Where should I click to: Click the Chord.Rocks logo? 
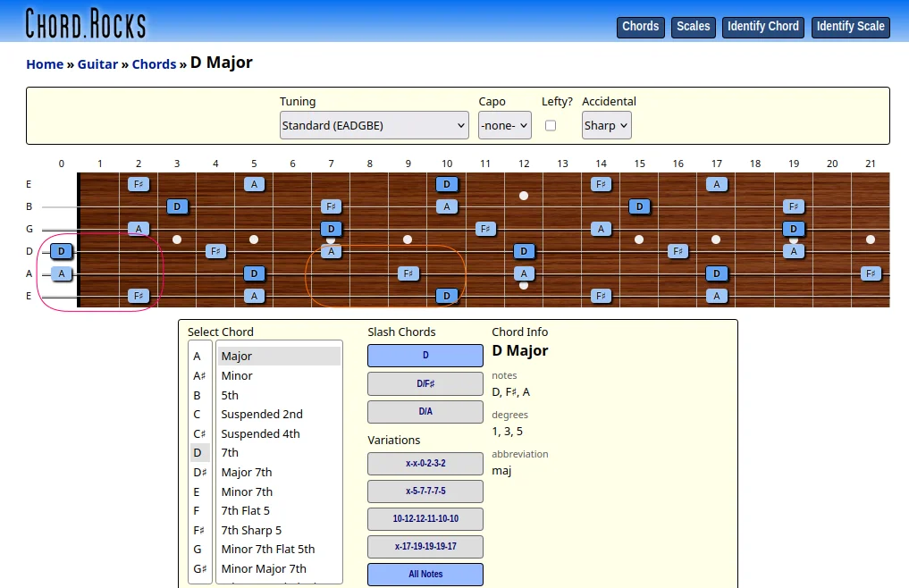pos(86,24)
